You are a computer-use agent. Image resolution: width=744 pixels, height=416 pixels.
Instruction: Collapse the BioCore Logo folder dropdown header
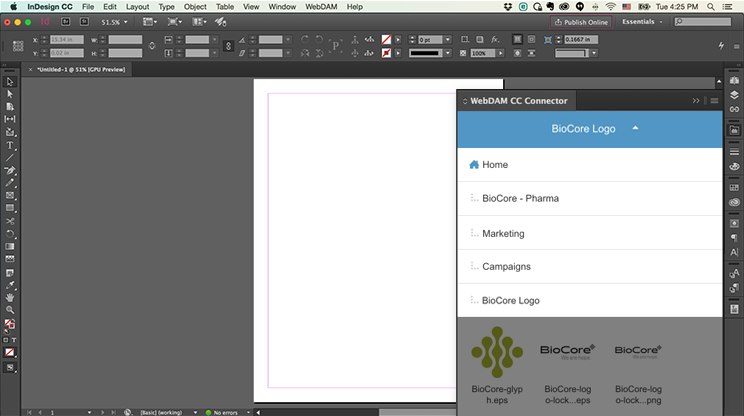click(x=590, y=129)
